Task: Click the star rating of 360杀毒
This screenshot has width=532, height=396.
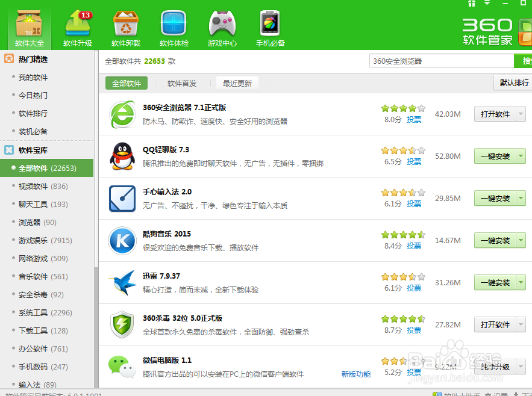Action: click(403, 319)
